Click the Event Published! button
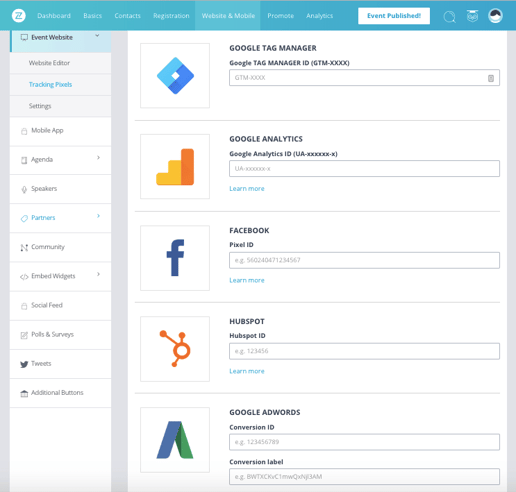516x492 pixels. pos(394,16)
